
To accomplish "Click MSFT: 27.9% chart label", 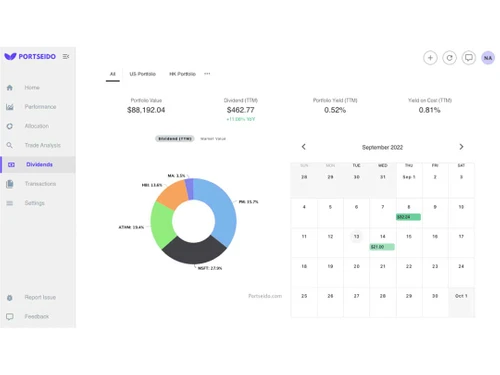I will 210,268.
